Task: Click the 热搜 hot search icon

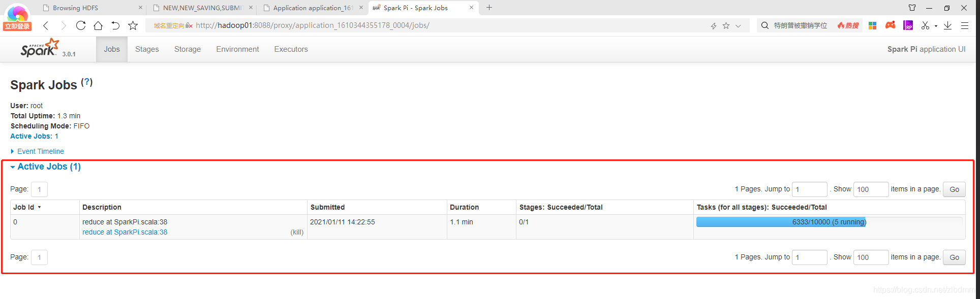Action: [848, 25]
